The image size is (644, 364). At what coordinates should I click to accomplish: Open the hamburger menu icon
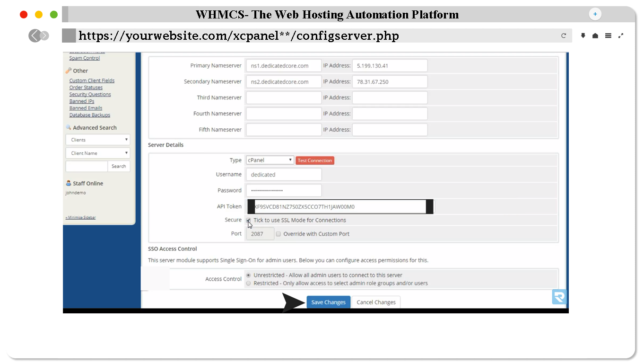coord(608,36)
